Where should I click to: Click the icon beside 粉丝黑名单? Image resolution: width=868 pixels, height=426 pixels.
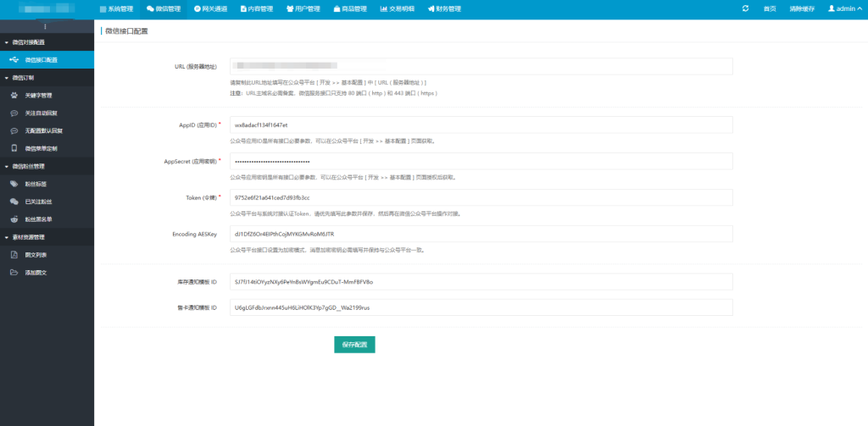click(14, 219)
